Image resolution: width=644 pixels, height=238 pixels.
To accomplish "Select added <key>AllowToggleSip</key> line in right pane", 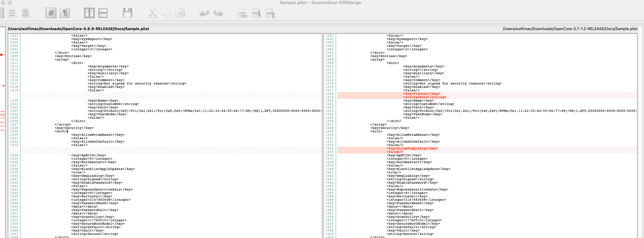I will coord(412,148).
